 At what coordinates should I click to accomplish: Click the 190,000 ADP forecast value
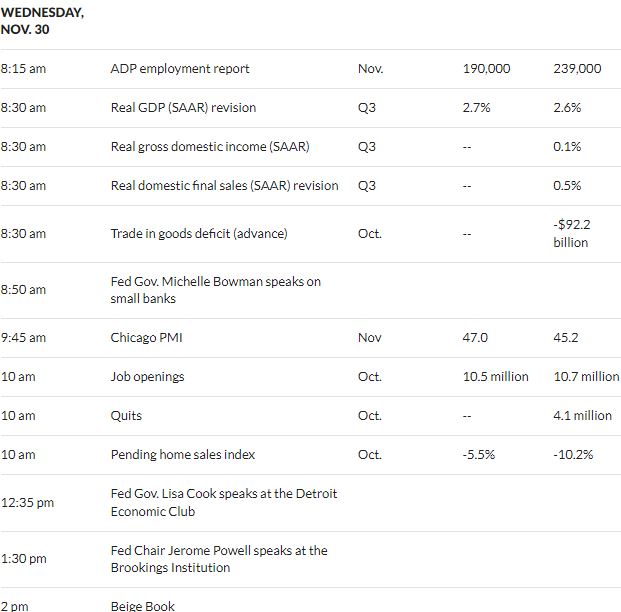point(486,69)
